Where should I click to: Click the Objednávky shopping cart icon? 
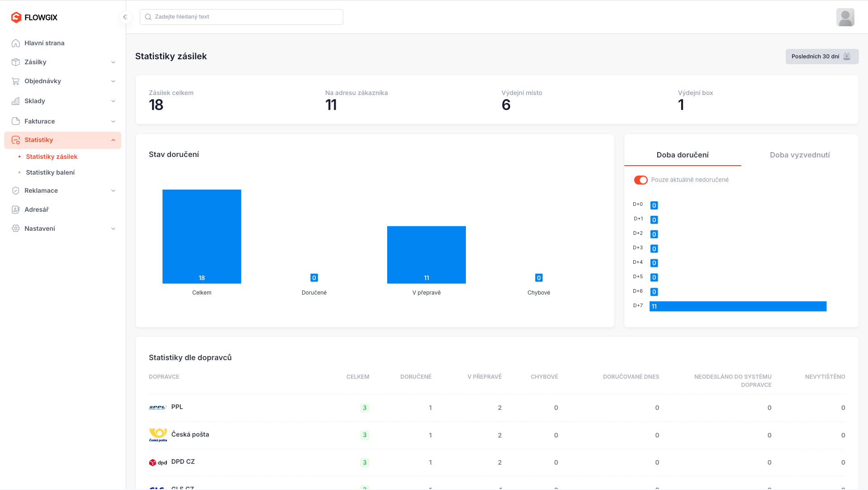click(16, 81)
